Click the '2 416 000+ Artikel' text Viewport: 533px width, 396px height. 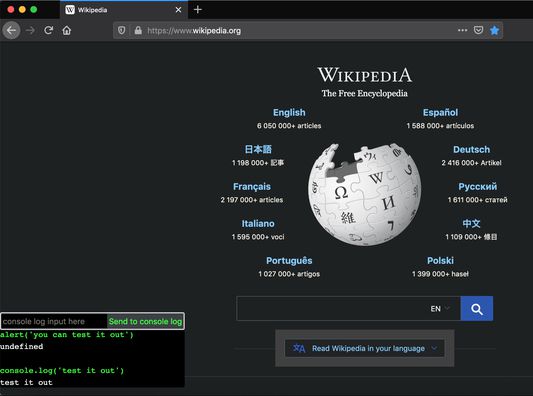pyautogui.click(x=471, y=163)
